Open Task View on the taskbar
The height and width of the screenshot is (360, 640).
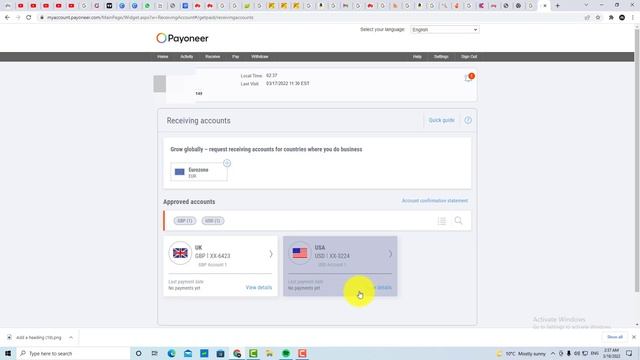pos(155,353)
